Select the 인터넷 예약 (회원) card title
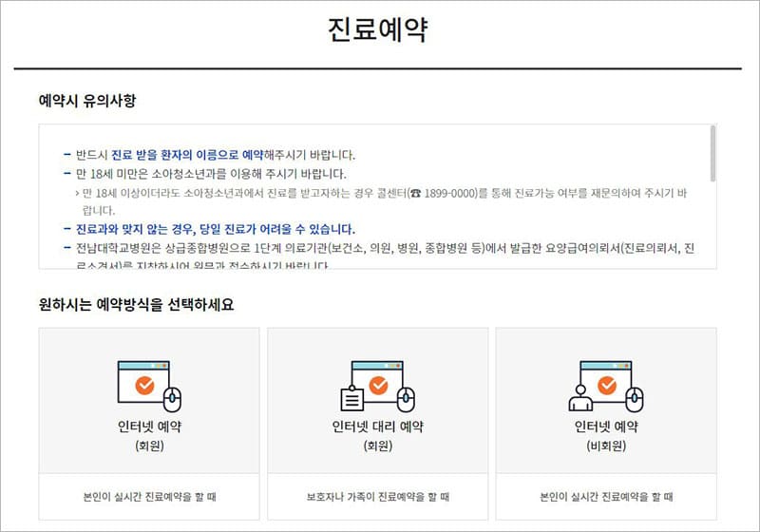The height and width of the screenshot is (532, 760). 149,427
